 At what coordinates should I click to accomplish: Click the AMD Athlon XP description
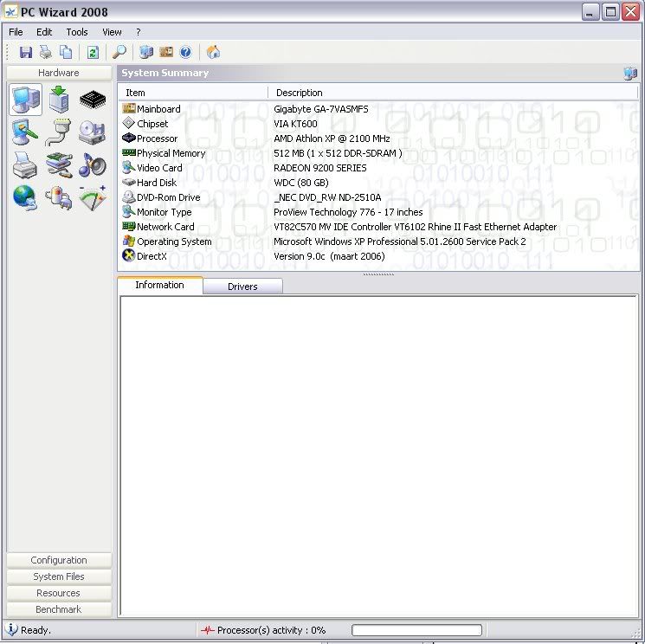(332, 138)
